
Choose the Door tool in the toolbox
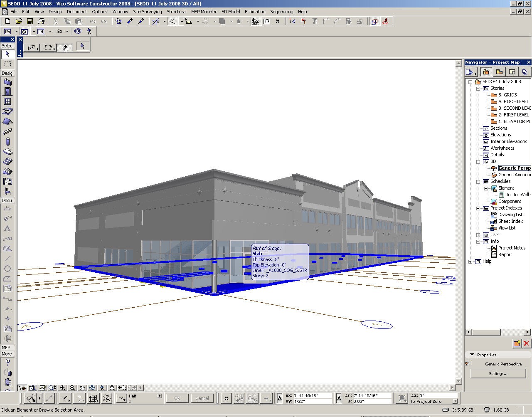pos(7,91)
